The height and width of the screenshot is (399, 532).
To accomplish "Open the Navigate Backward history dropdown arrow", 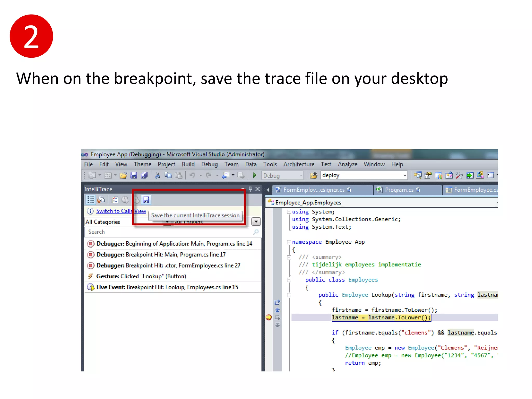I will pyautogui.click(x=233, y=175).
